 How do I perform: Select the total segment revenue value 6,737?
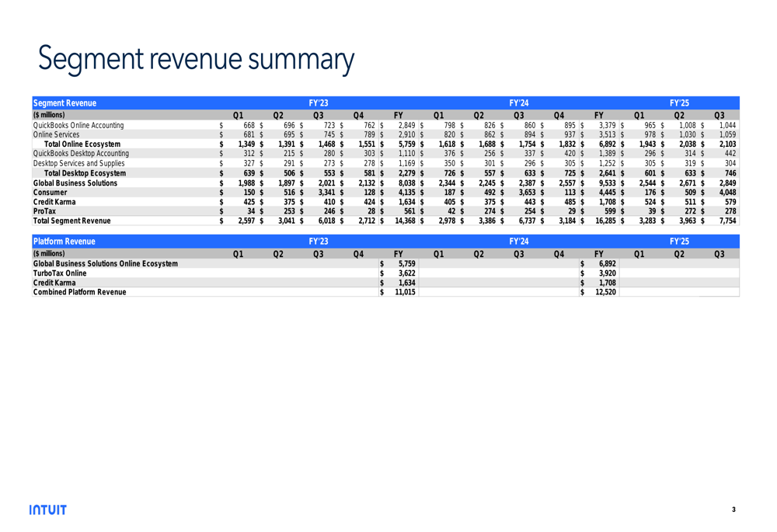pyautogui.click(x=528, y=221)
